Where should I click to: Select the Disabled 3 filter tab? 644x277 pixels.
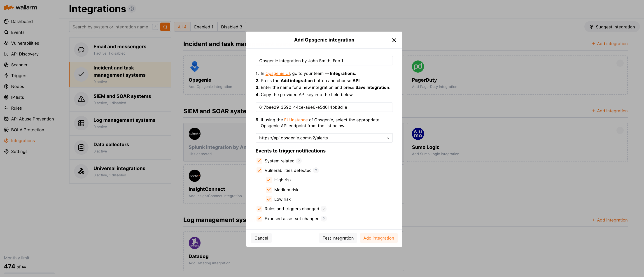[231, 27]
